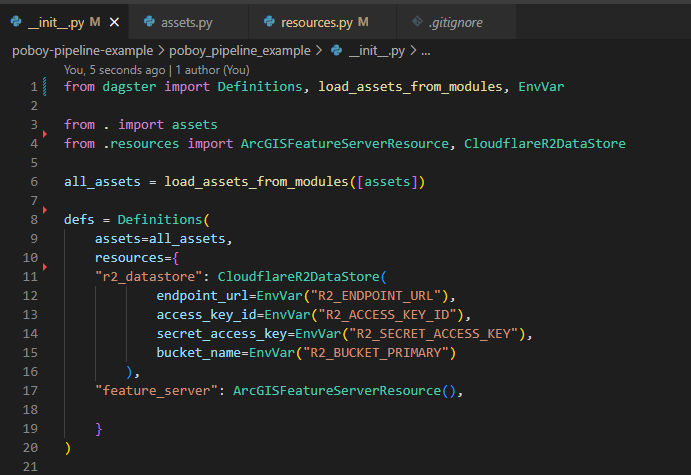Open the '1 author (You)' code lens
691x475 pixels.
(212, 70)
